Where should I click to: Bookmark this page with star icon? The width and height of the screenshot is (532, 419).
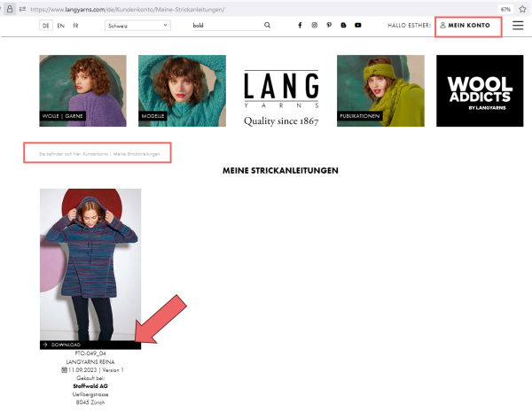pos(521,8)
